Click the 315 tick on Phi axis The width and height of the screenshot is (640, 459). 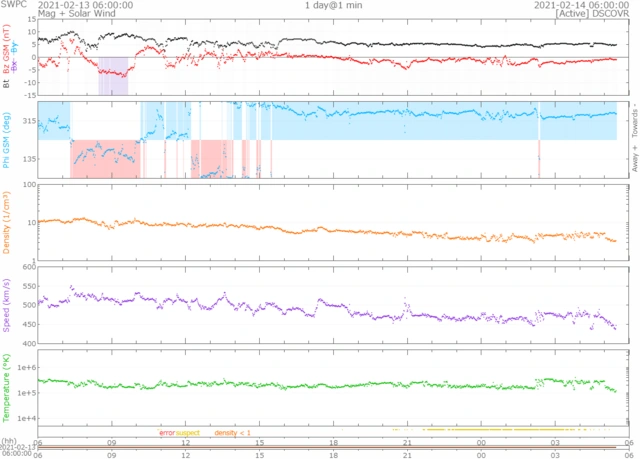(x=29, y=121)
